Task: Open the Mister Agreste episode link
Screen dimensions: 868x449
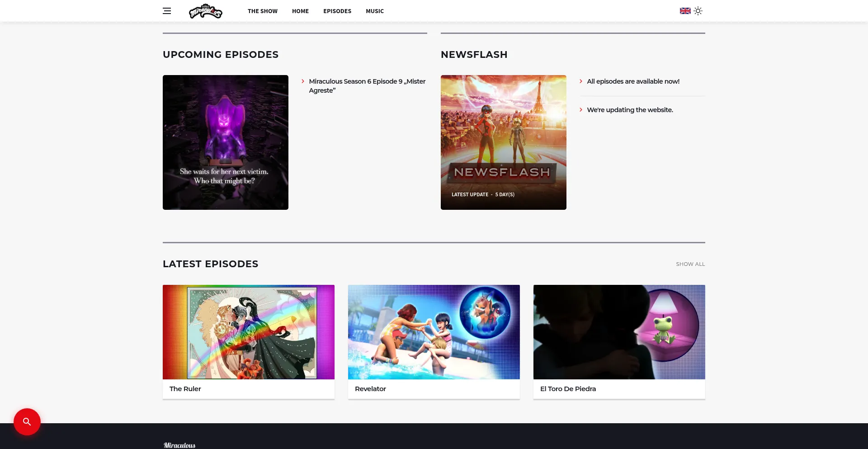Action: tap(367, 86)
